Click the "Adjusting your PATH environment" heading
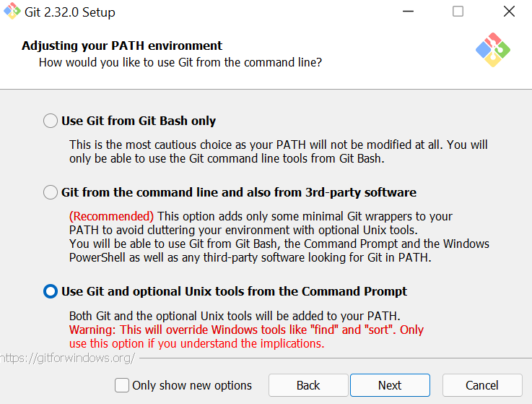 coord(122,46)
